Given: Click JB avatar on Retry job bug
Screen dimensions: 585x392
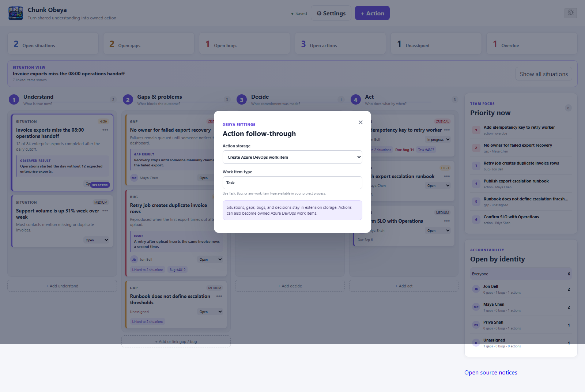Looking at the screenshot, I should (x=134, y=260).
